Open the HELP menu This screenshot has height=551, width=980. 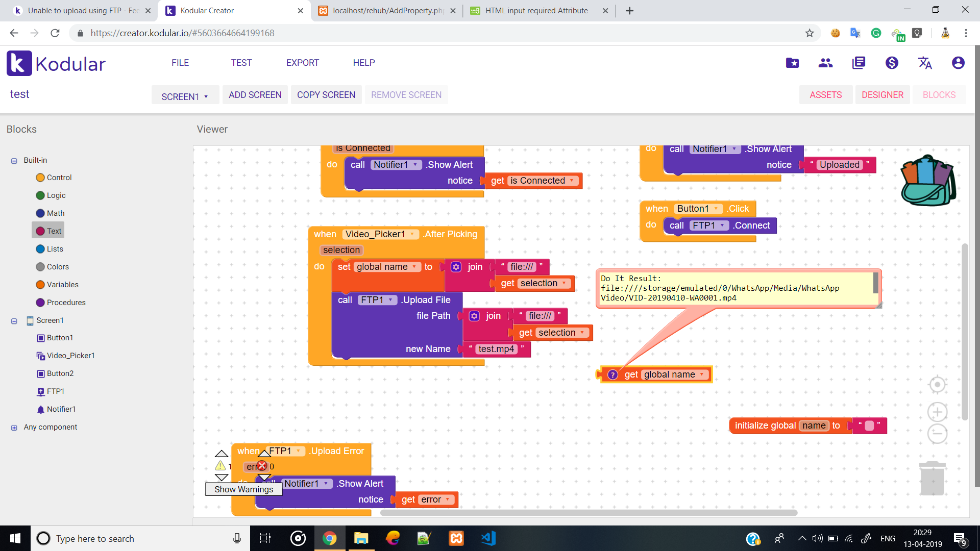pos(364,63)
